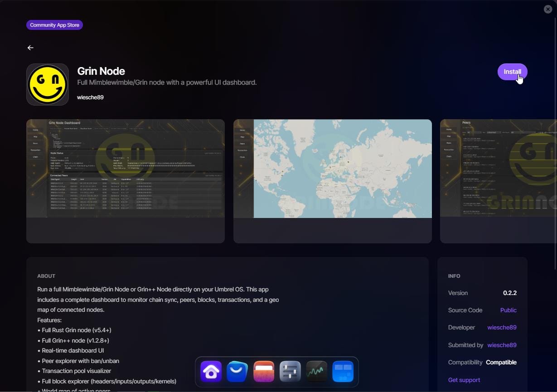
Task: Click the INFO heading
Action: click(454, 276)
